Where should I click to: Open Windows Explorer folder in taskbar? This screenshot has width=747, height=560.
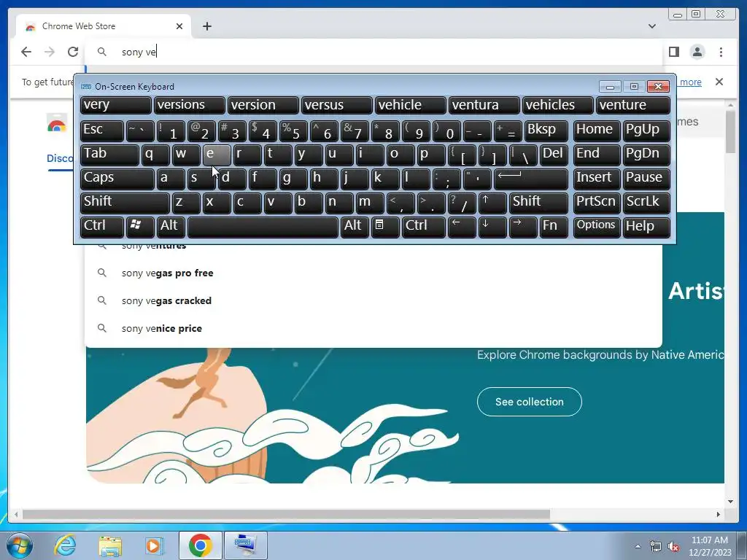click(x=110, y=545)
